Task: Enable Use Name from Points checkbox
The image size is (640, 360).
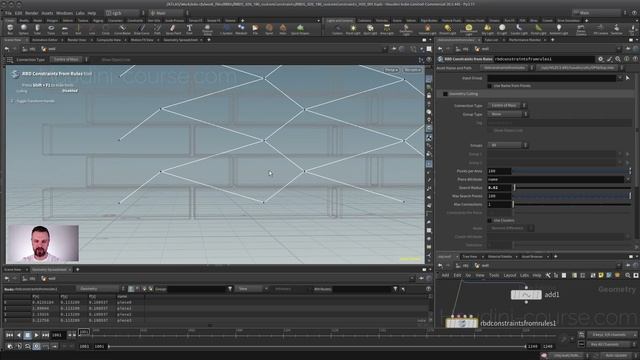Action: (489, 86)
